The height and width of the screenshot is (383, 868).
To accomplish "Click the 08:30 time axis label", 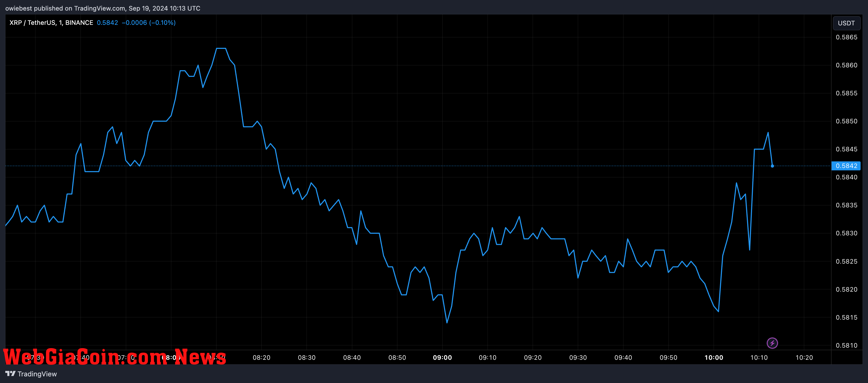I will click(307, 357).
